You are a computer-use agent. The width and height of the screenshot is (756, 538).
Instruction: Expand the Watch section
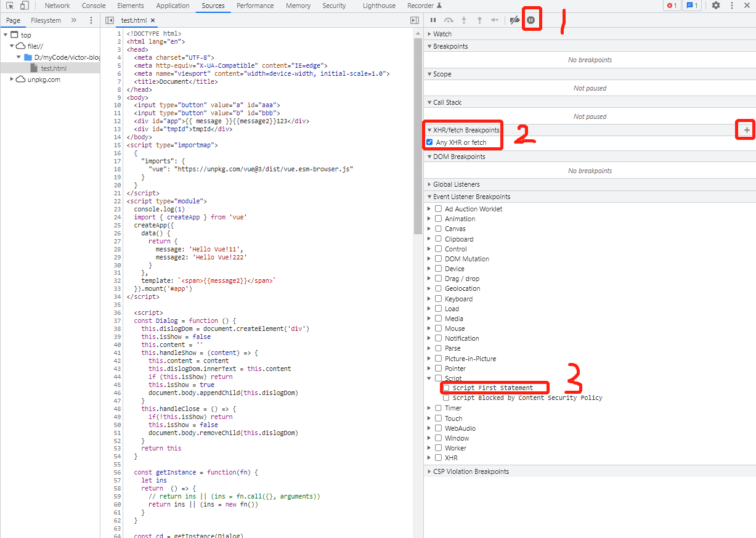pyautogui.click(x=442, y=34)
